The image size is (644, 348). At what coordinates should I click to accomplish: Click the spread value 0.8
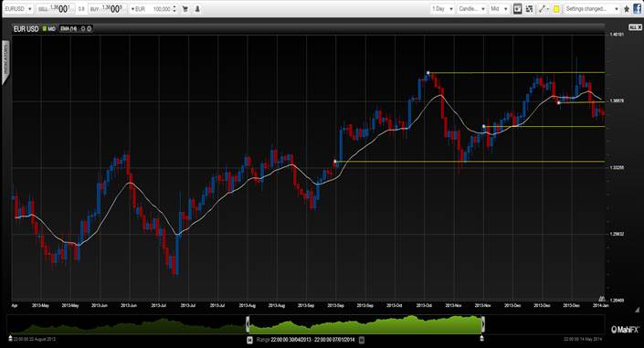click(81, 9)
